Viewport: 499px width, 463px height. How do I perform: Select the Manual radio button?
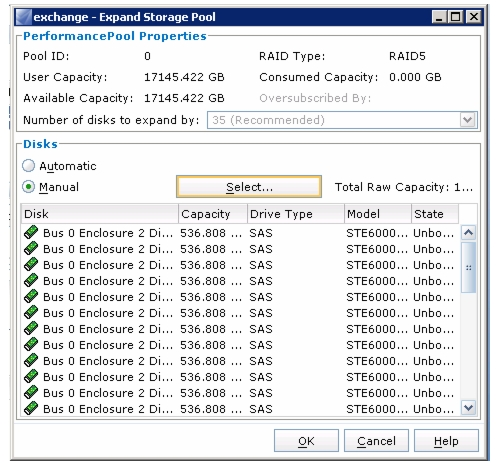pyautogui.click(x=28, y=187)
